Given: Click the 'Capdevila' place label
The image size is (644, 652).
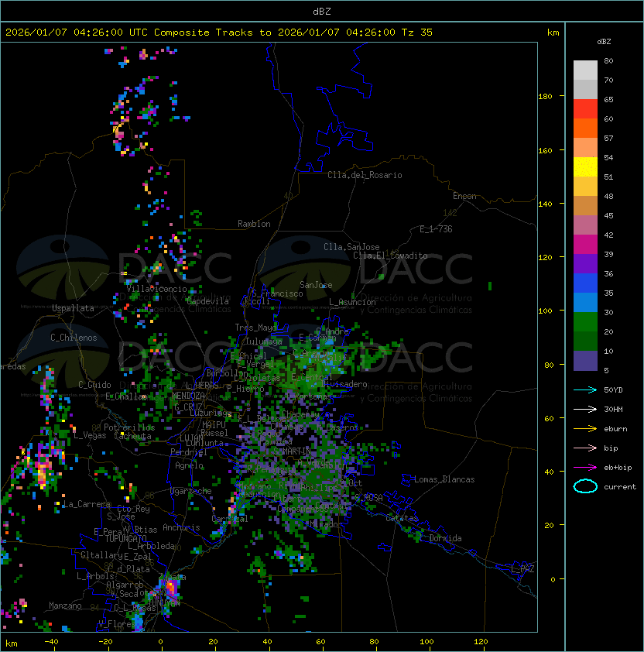Looking at the screenshot, I should coord(207,301).
